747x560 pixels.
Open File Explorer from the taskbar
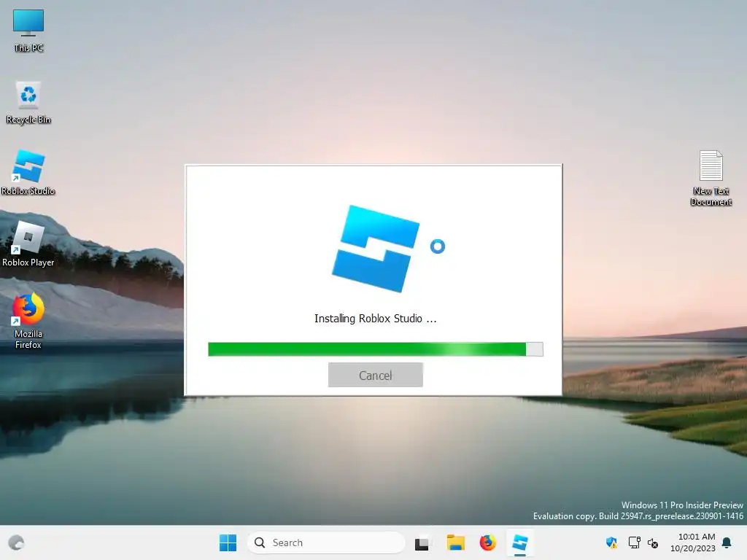(455, 542)
